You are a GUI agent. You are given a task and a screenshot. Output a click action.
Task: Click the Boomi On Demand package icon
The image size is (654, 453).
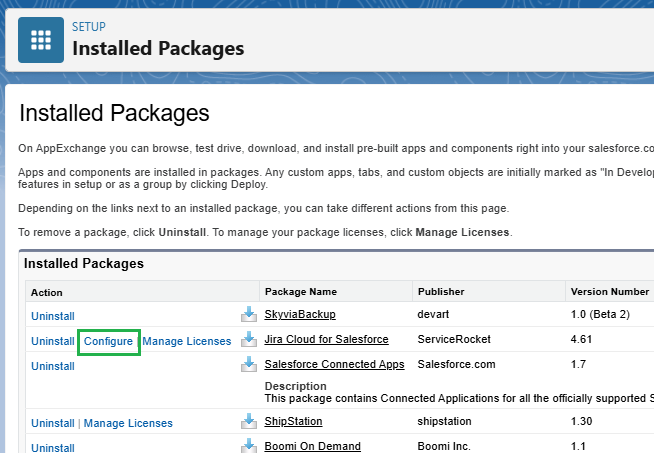pos(249,446)
